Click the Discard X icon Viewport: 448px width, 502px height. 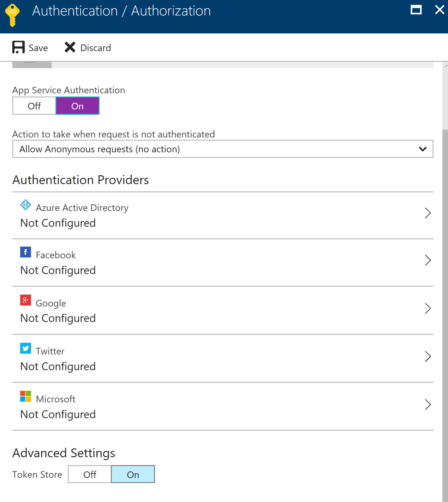(70, 47)
